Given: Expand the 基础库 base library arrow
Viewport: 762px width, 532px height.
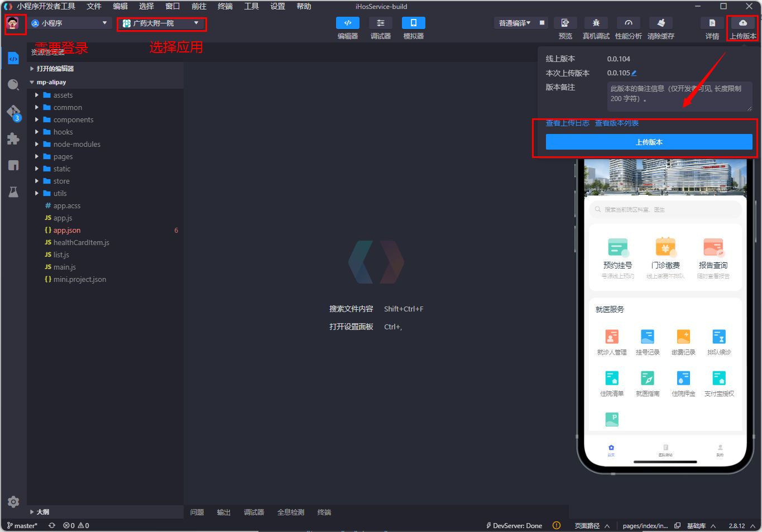Looking at the screenshot, I should 713,526.
